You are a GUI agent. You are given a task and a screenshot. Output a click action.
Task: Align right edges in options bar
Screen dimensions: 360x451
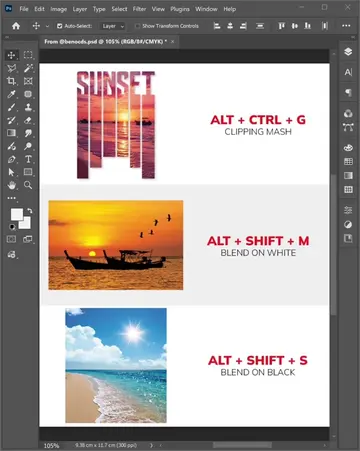click(243, 26)
